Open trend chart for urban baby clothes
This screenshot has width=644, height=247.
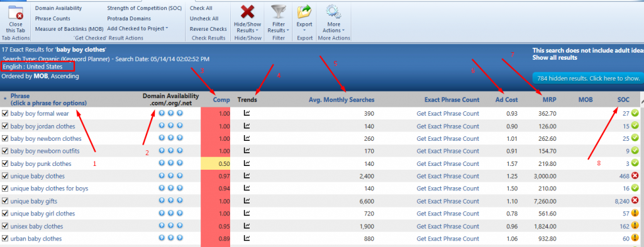coord(247,238)
